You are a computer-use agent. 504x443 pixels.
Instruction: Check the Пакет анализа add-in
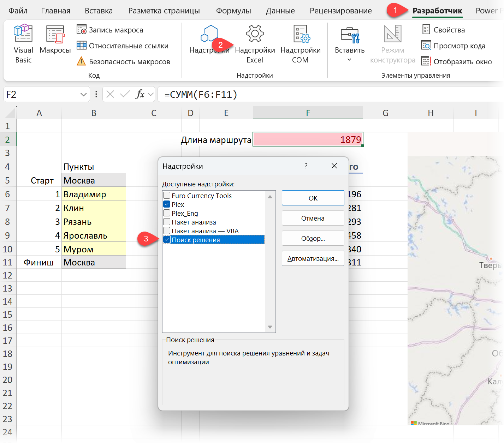[x=167, y=222]
